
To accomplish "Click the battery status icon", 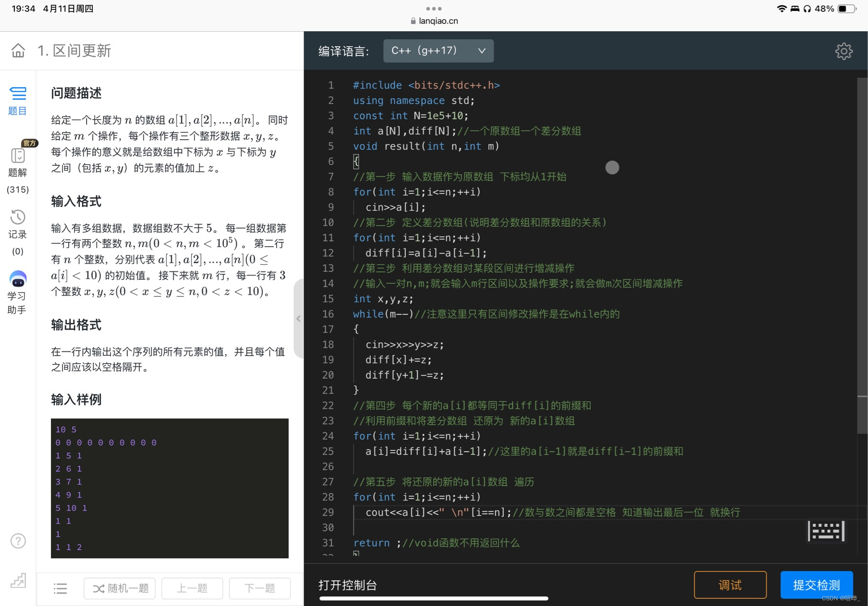I will point(847,9).
